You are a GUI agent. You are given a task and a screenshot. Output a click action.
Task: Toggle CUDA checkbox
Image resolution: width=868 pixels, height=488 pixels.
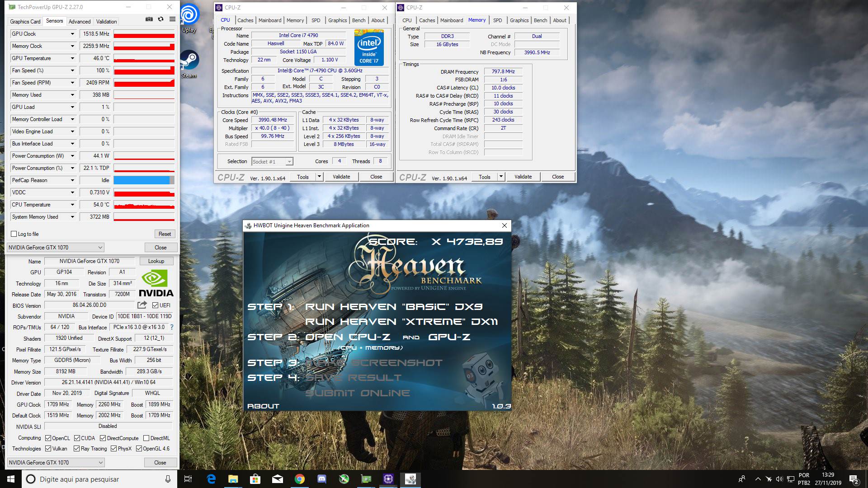coord(77,438)
